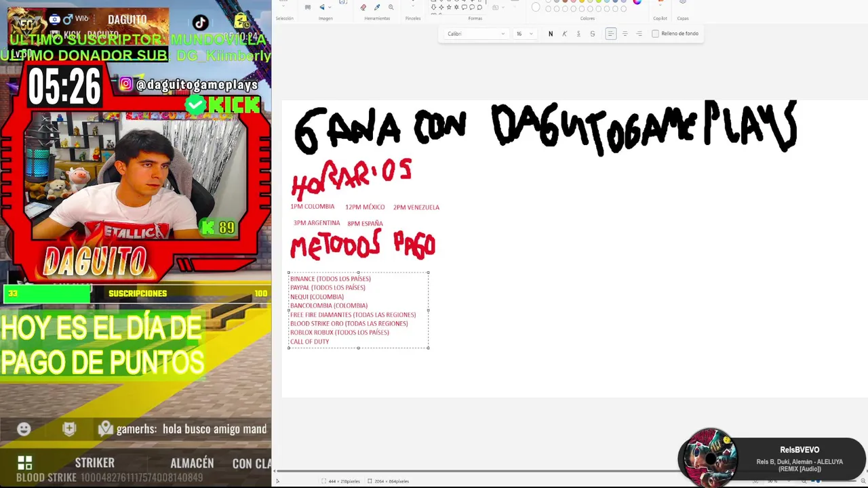Open the STRIKER tab in Blood Strike
The width and height of the screenshot is (868, 488).
[x=94, y=463]
